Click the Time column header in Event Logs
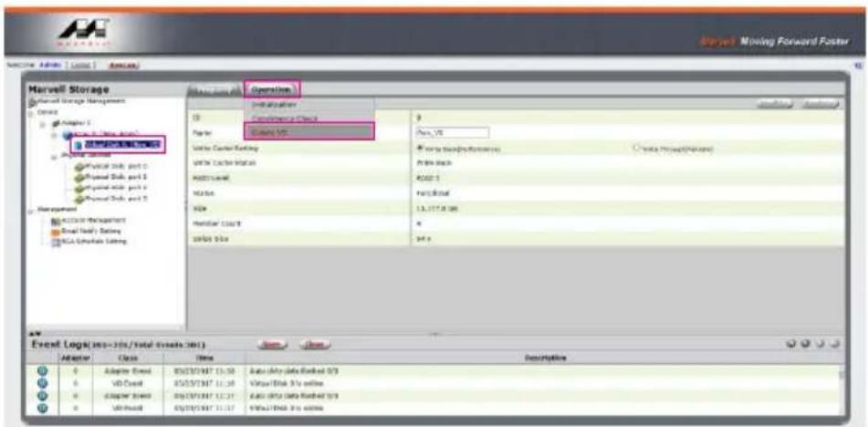 click(204, 358)
